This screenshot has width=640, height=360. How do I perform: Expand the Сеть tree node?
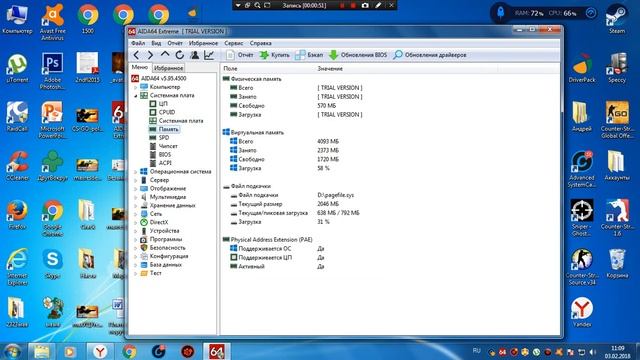136,214
